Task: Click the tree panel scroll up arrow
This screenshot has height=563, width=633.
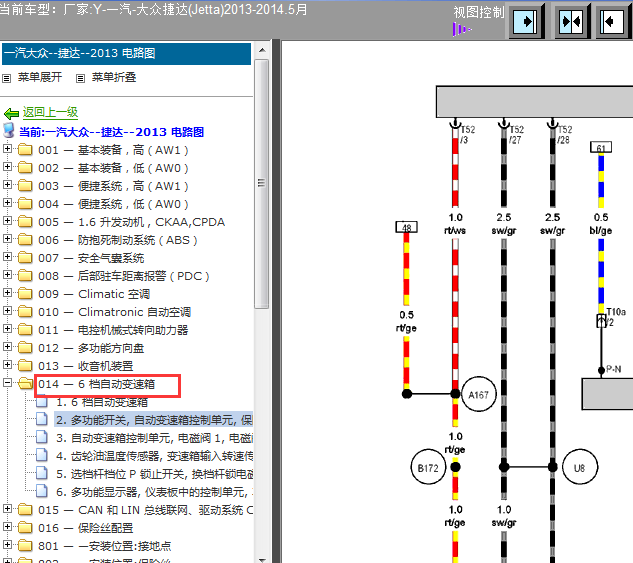Action: click(262, 50)
